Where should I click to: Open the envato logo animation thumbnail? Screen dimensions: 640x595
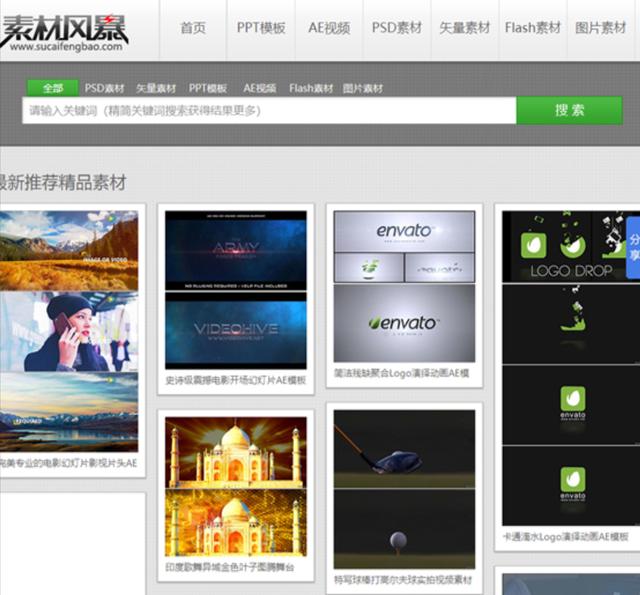coord(404,285)
